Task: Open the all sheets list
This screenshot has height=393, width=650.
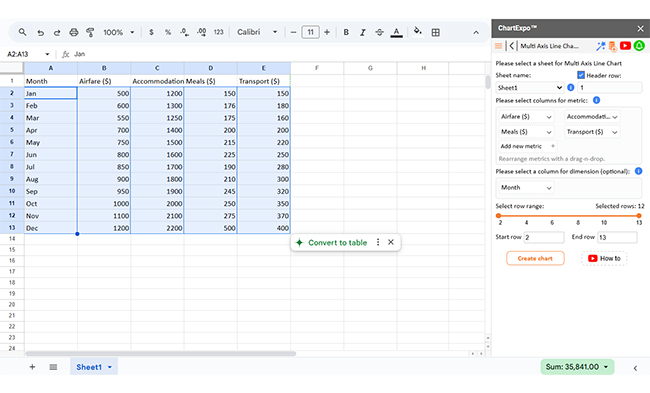Action: click(53, 367)
